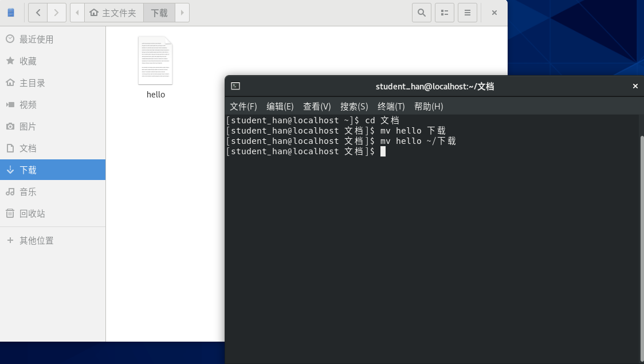Toggle list view in file manager
Viewport: 644px width, 364px height.
(445, 13)
